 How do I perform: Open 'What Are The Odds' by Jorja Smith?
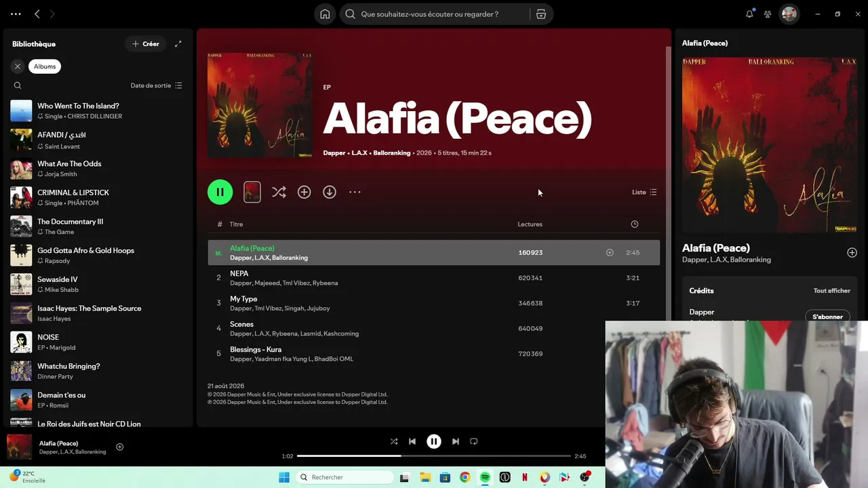tap(97, 169)
